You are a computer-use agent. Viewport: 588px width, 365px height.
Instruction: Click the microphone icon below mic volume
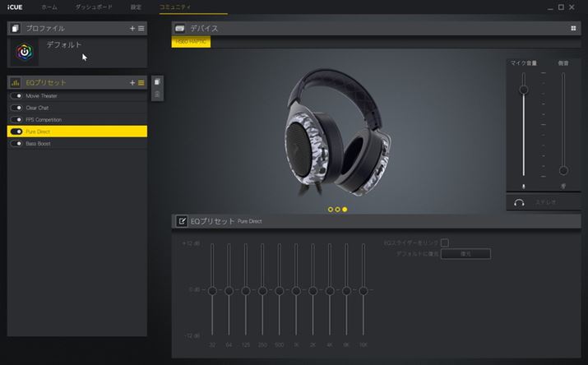click(523, 187)
